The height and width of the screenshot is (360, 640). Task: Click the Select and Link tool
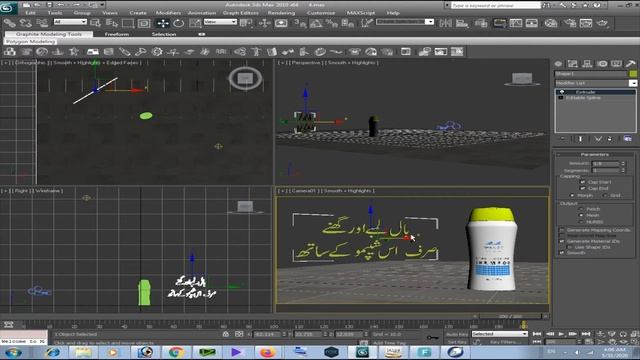coord(9,23)
